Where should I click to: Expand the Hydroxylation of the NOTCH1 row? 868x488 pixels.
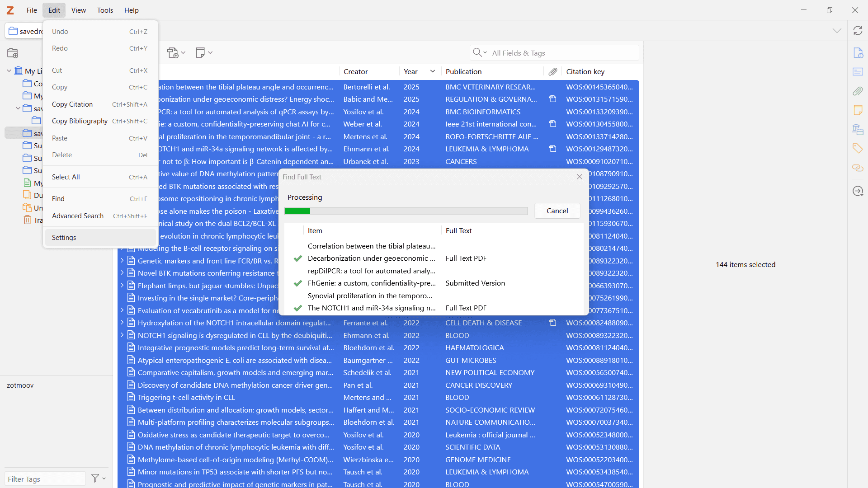[x=122, y=323]
